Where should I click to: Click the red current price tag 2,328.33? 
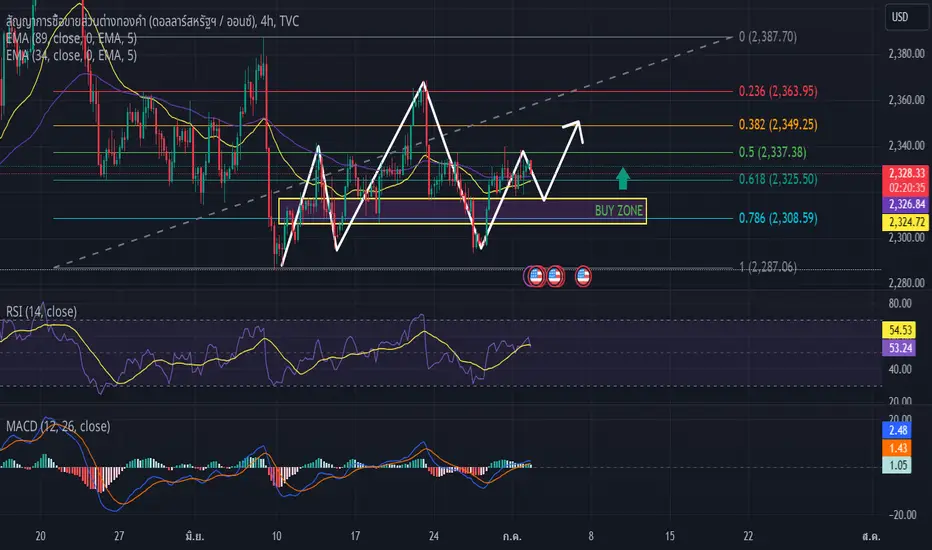point(906,173)
